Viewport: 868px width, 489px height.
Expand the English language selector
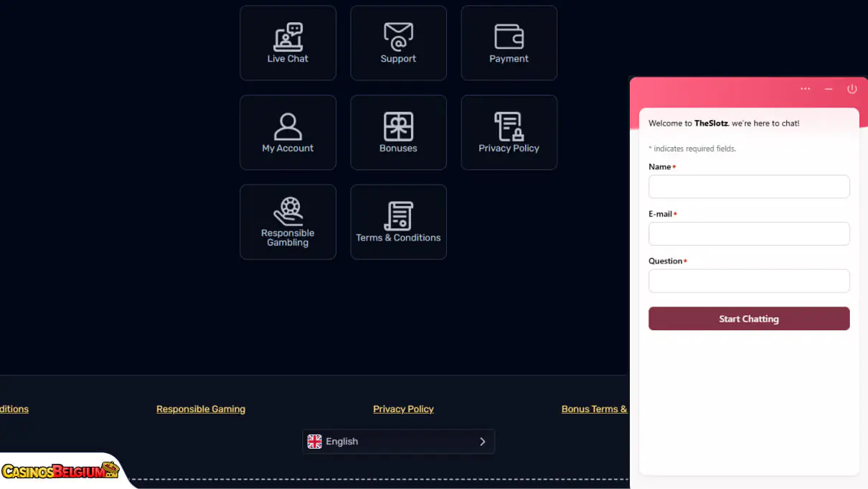398,442
